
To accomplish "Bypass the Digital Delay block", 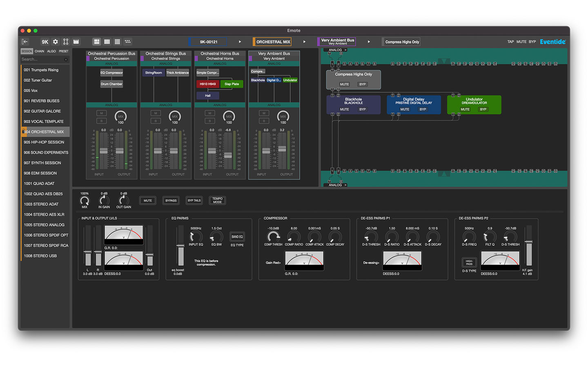I will (x=423, y=109).
